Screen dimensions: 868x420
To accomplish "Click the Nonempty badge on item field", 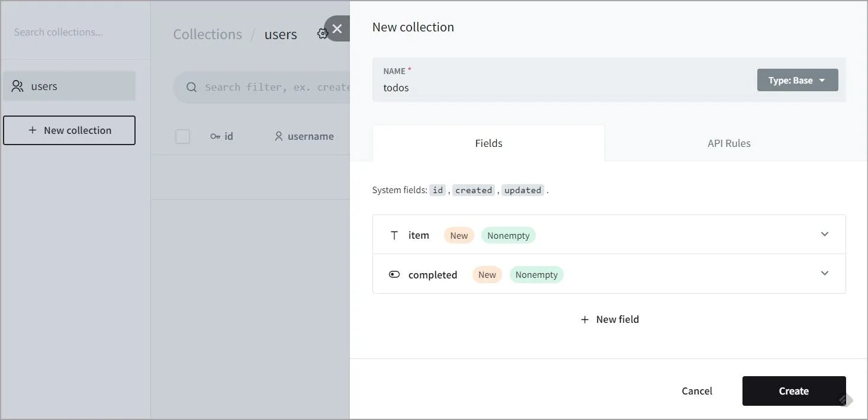I will pyautogui.click(x=509, y=235).
